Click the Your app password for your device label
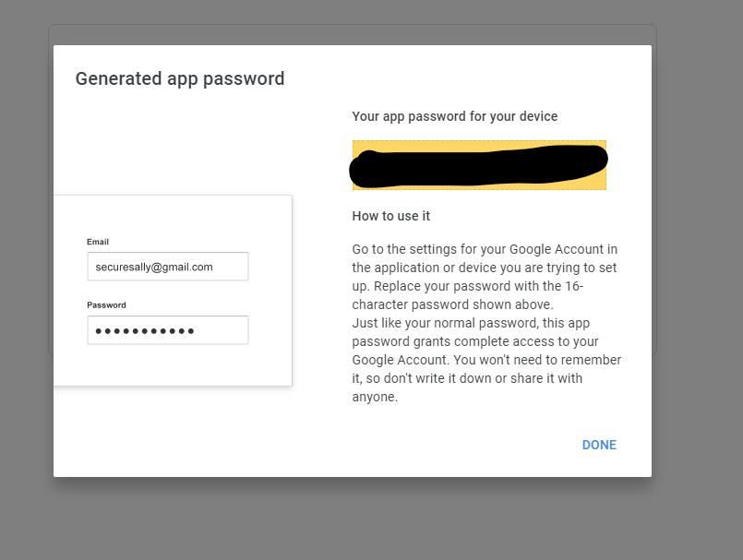 454,116
